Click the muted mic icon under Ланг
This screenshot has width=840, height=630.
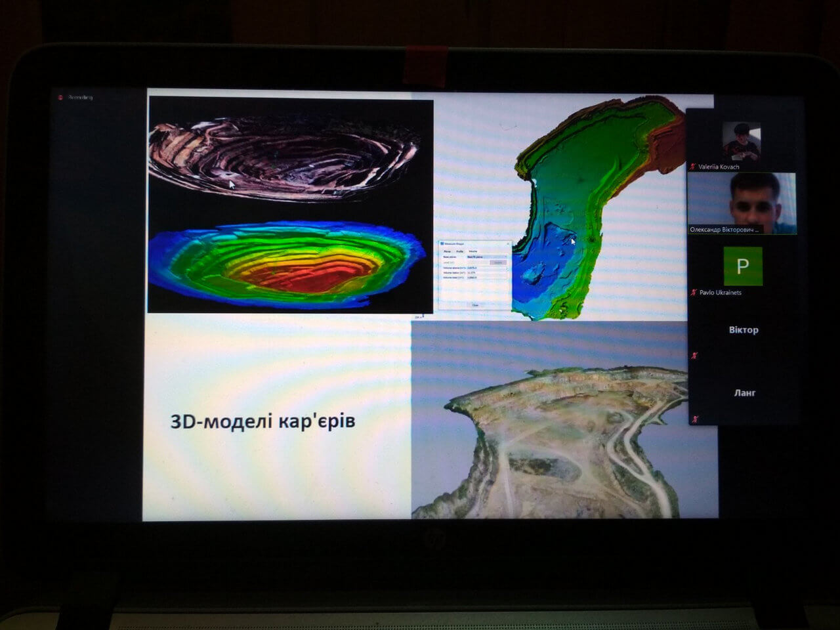click(694, 419)
